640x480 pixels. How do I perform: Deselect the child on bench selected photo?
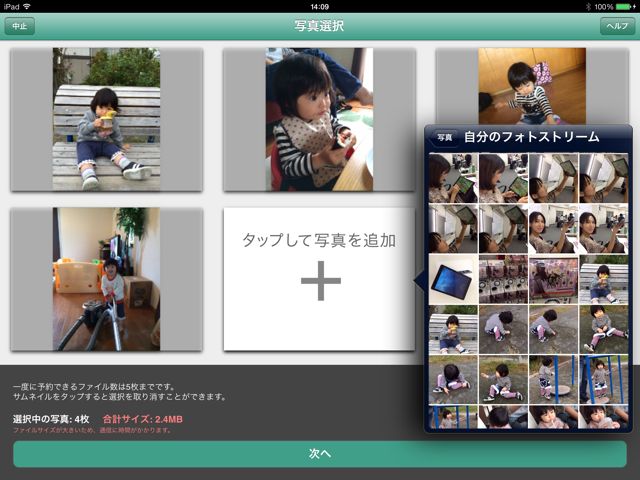pyautogui.click(x=107, y=119)
